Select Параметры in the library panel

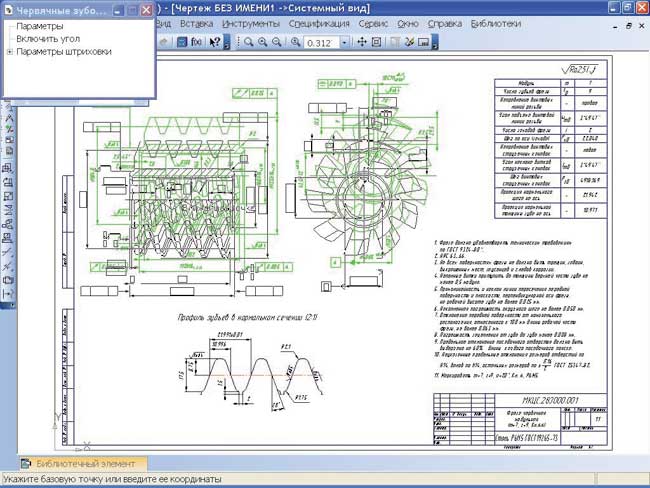tap(40, 26)
